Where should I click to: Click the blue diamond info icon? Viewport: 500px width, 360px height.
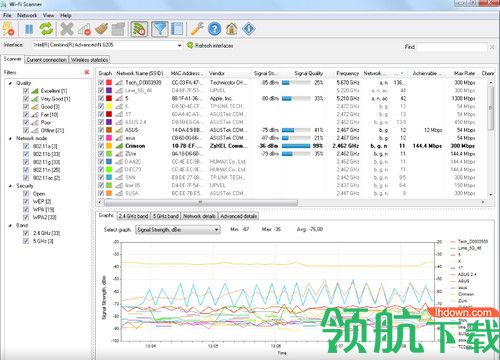point(249,29)
